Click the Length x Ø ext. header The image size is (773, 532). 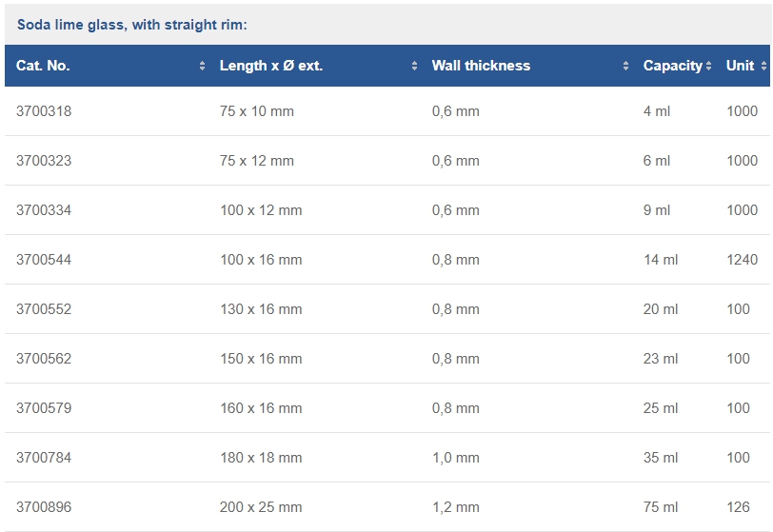click(x=271, y=66)
